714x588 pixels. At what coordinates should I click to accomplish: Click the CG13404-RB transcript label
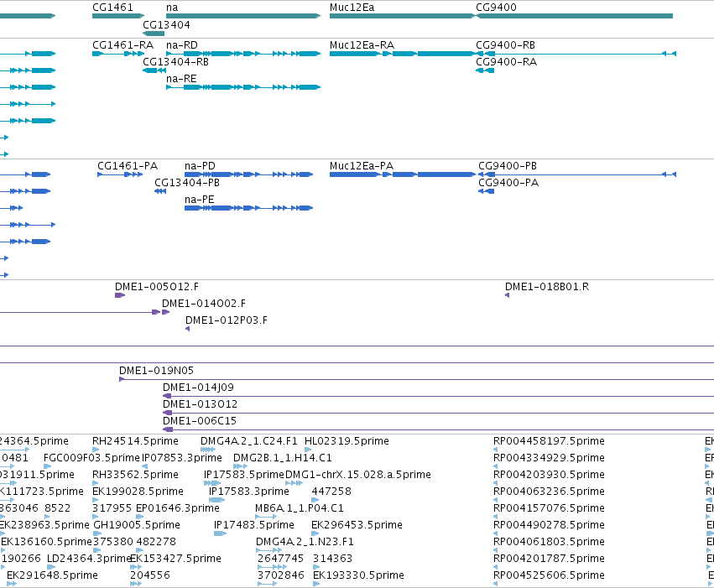pos(175,62)
